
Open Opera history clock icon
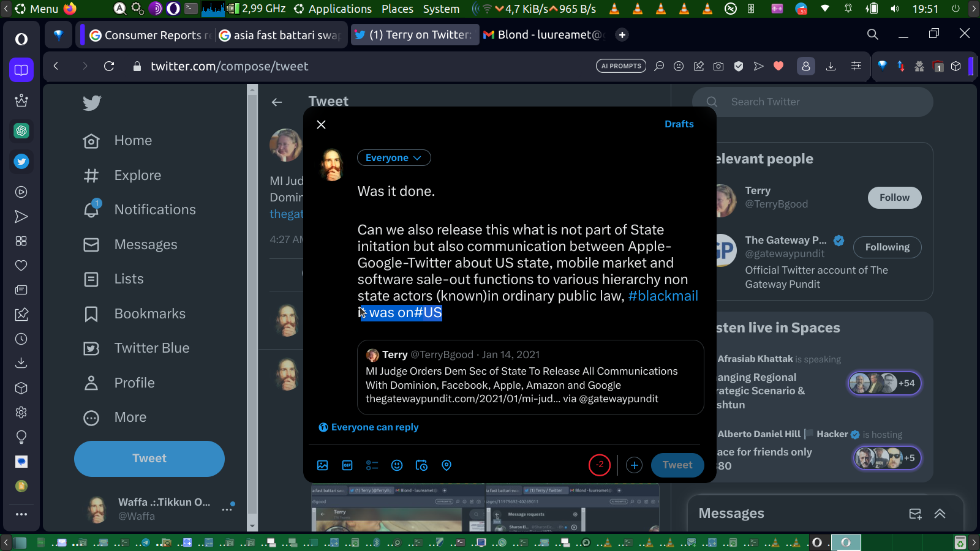21,339
